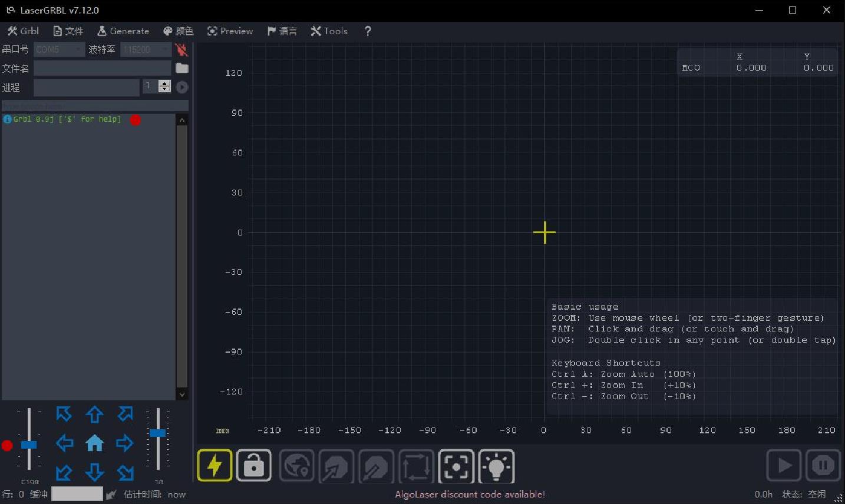This screenshot has width=845, height=504.
Task: Click the first laser pointer button
Action: (336, 466)
